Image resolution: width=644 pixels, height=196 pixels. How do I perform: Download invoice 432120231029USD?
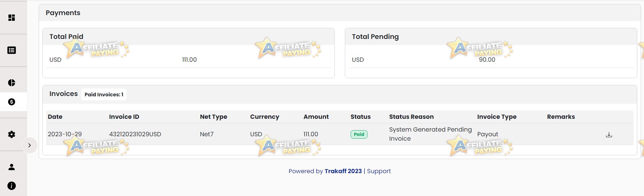pyautogui.click(x=609, y=135)
